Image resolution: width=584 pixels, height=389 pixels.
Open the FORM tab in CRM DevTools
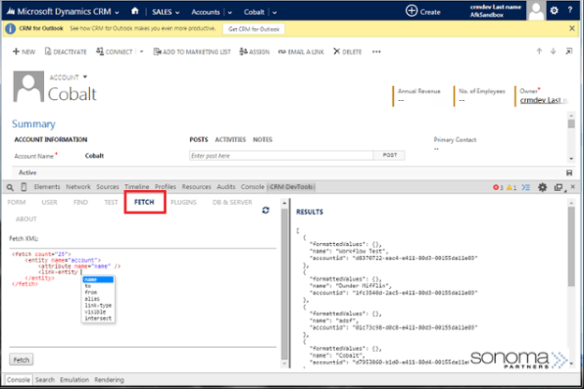(16, 202)
